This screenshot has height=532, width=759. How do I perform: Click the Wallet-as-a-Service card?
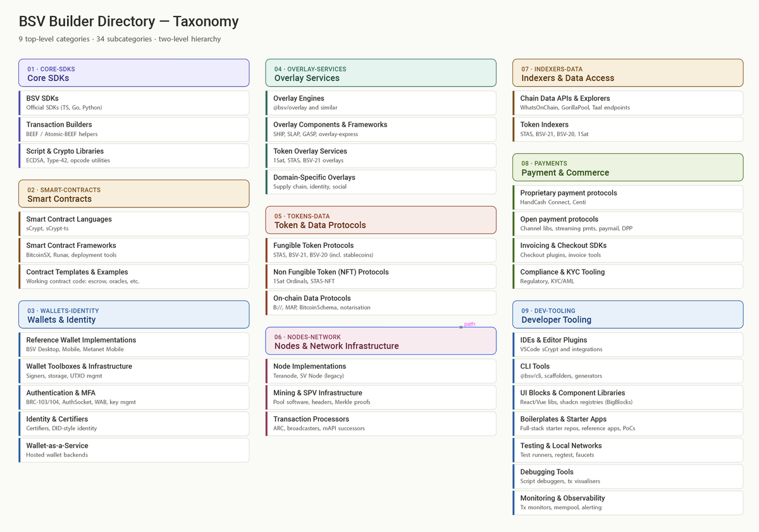coord(134,450)
